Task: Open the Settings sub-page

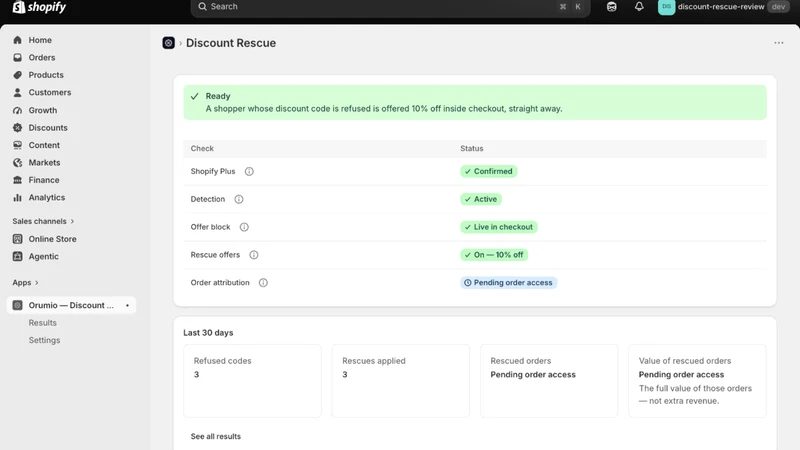Action: pyautogui.click(x=44, y=340)
